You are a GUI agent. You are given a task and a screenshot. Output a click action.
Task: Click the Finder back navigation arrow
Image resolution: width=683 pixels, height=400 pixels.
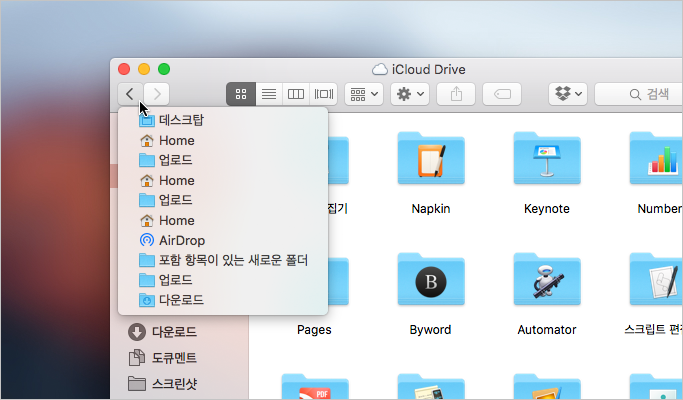pyautogui.click(x=130, y=94)
